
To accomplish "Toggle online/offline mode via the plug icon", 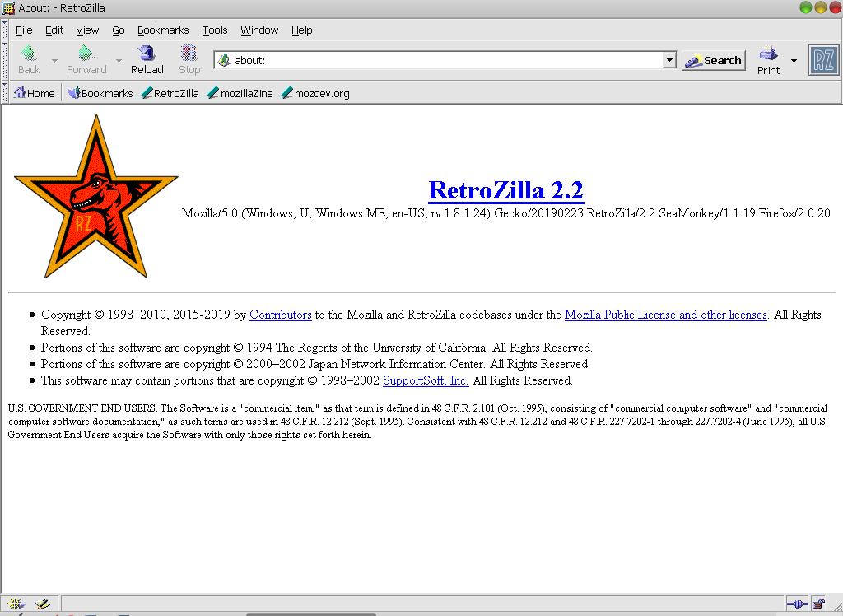I will click(798, 604).
